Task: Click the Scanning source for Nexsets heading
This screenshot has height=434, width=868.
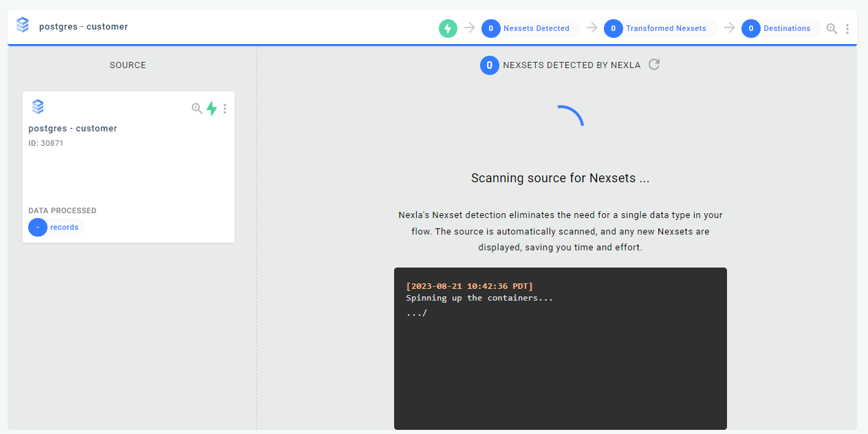Action: [x=561, y=178]
